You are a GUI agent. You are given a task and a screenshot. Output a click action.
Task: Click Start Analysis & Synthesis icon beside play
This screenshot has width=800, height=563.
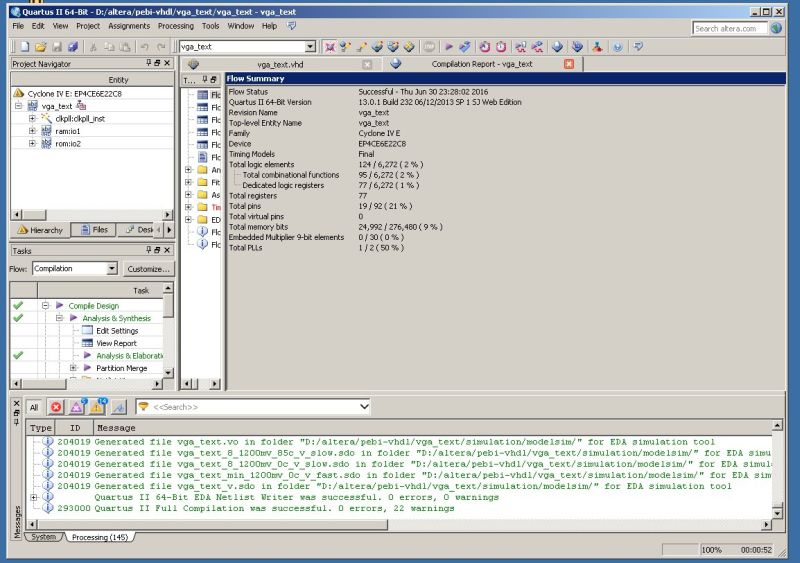click(465, 47)
